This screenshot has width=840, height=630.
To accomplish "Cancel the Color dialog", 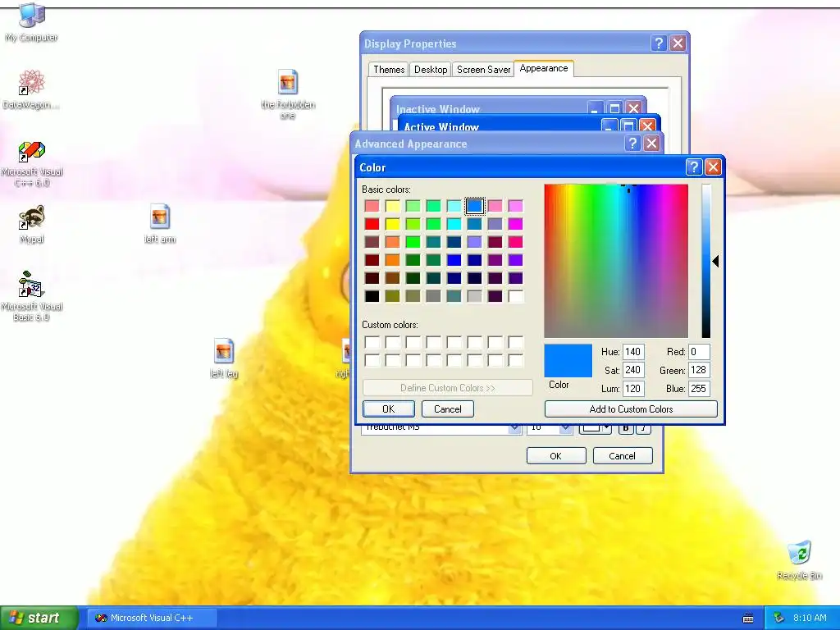I will [x=447, y=409].
